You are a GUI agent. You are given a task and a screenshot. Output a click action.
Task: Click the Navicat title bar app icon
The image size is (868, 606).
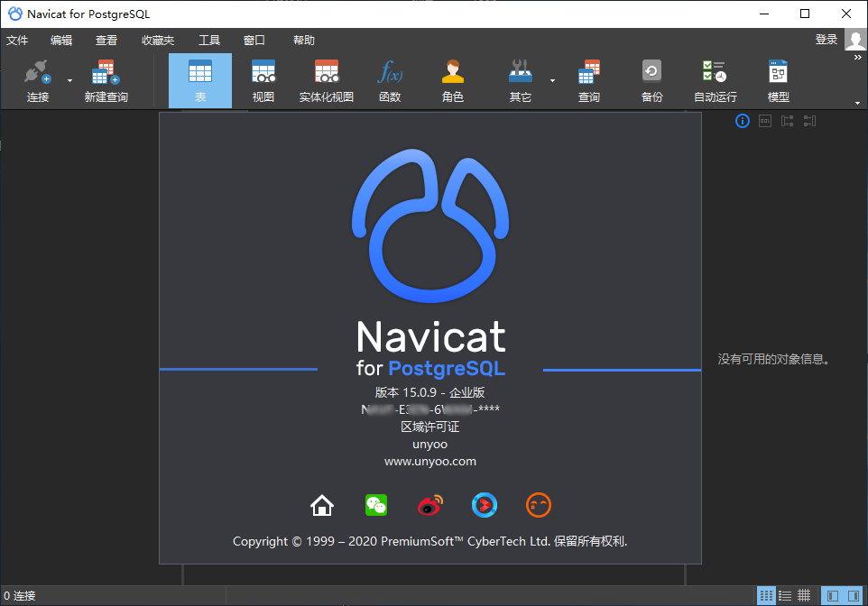point(15,14)
